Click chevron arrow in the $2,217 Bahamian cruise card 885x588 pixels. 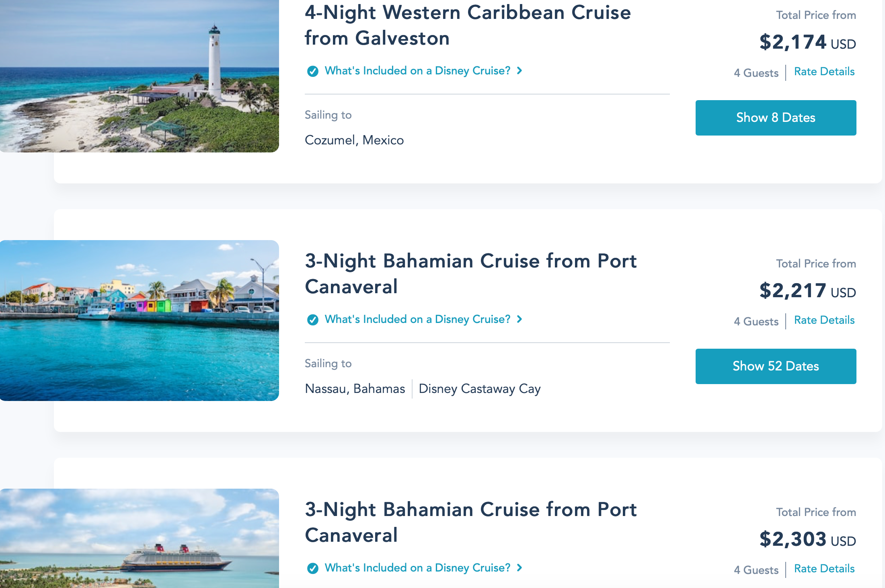520,319
